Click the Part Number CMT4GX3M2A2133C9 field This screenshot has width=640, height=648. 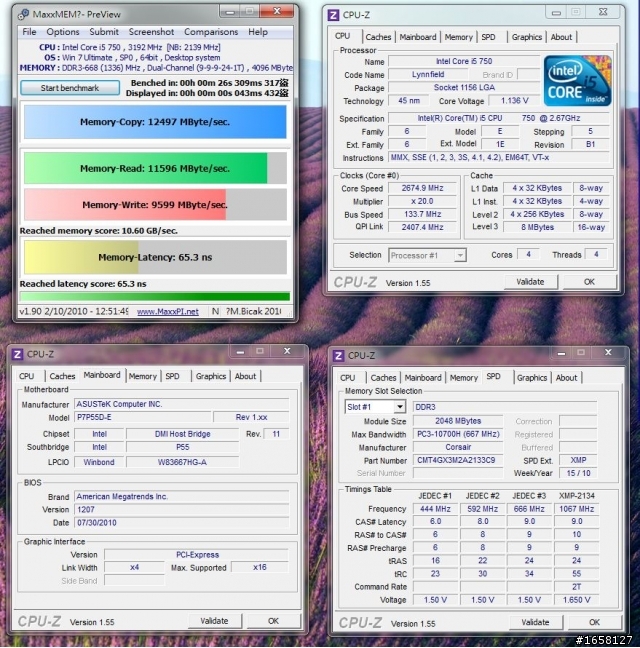click(x=458, y=460)
